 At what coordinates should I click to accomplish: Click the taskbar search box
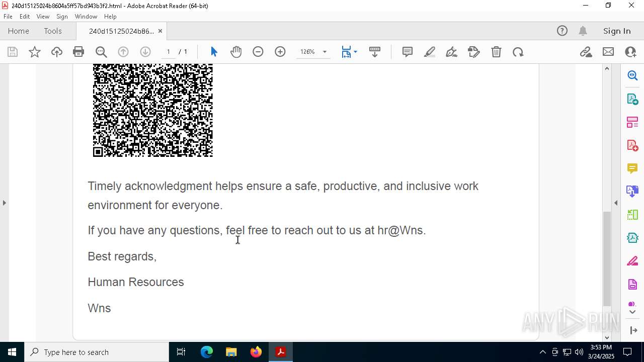click(97, 352)
